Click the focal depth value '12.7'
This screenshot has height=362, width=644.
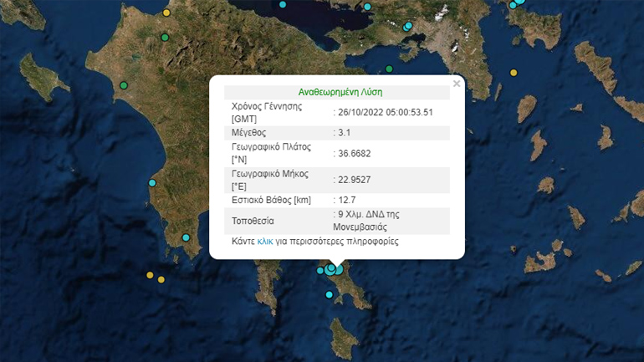(346, 201)
